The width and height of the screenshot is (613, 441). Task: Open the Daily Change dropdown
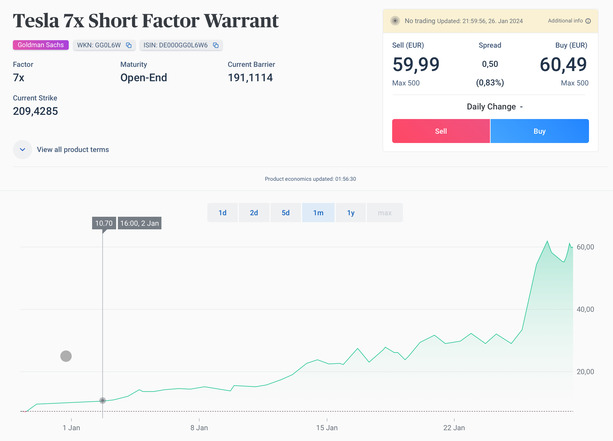click(495, 106)
